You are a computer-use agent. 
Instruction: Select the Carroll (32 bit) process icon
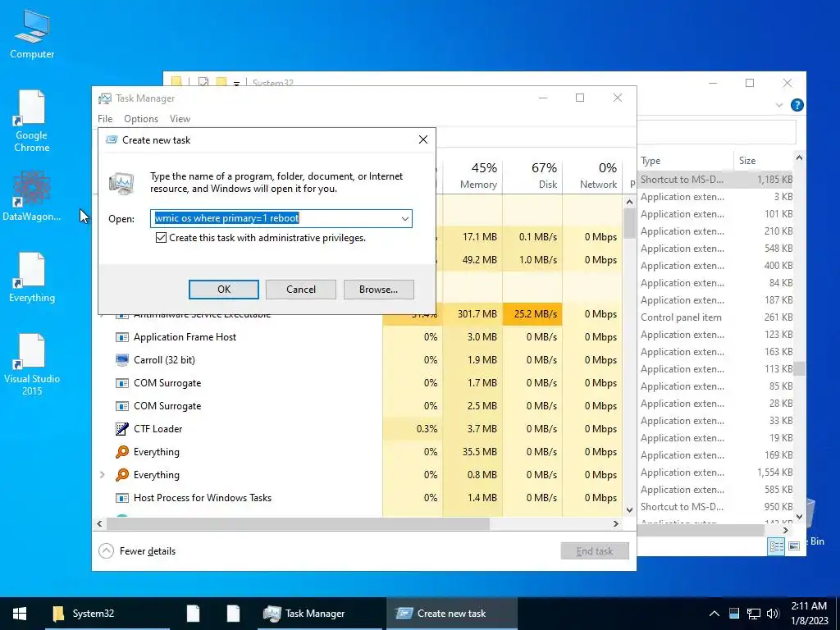click(122, 360)
